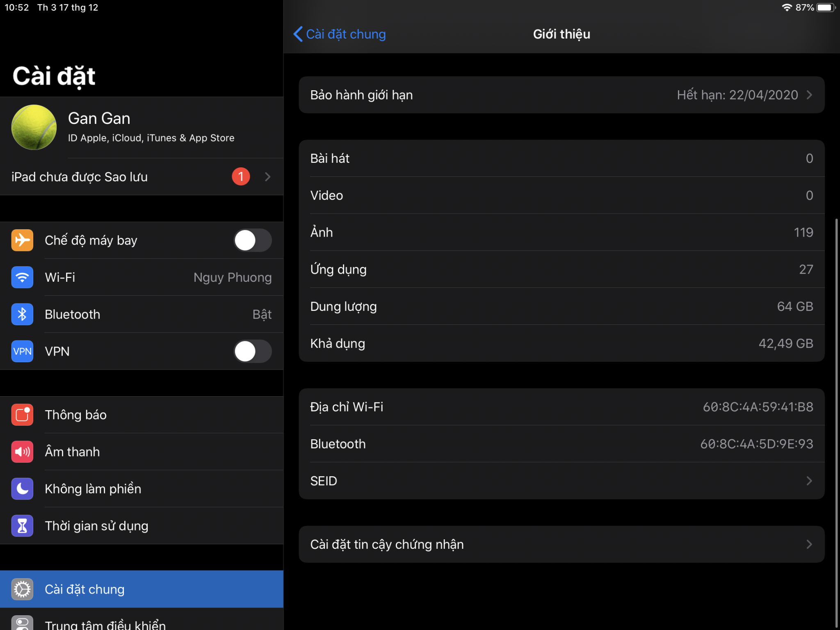Tap Không làm phiền moon icon
The width and height of the screenshot is (840, 630).
pyautogui.click(x=22, y=488)
